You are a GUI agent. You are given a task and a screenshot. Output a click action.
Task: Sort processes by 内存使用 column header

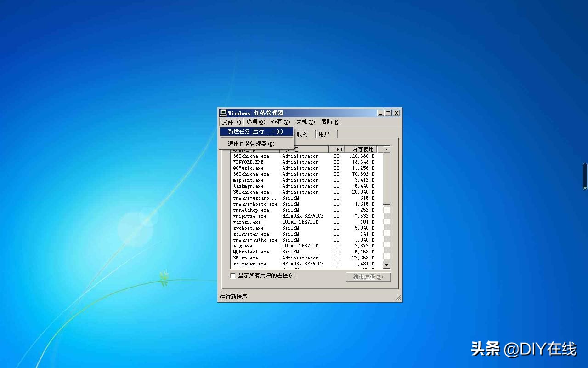click(x=362, y=149)
